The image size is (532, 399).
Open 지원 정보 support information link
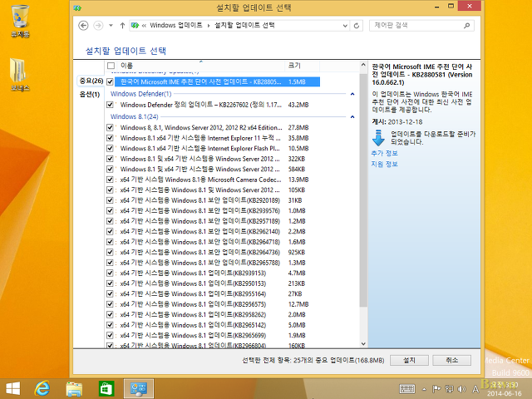pos(384,165)
